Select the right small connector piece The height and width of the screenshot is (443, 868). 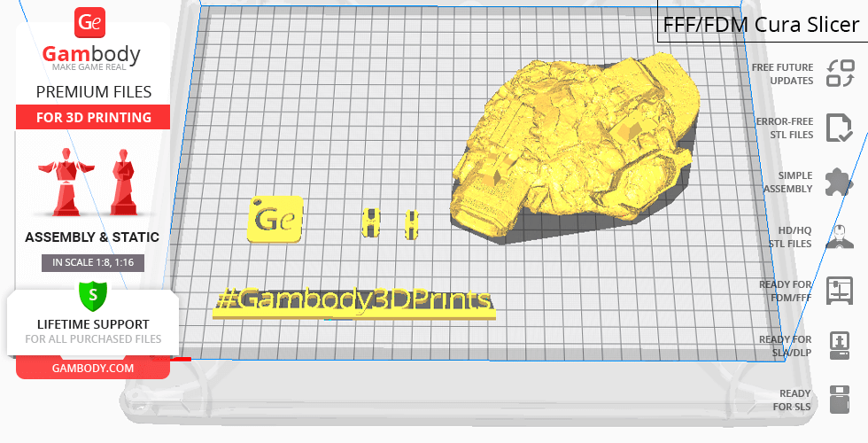[x=411, y=224]
